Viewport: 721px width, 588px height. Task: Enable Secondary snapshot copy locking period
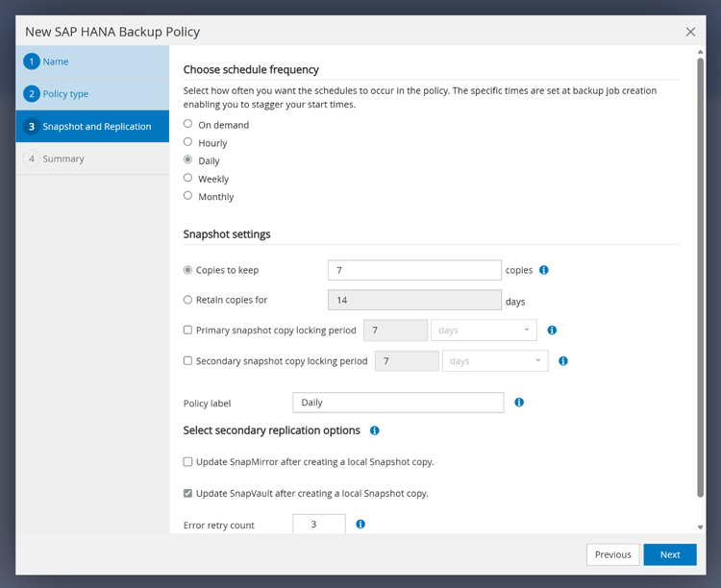tap(187, 361)
